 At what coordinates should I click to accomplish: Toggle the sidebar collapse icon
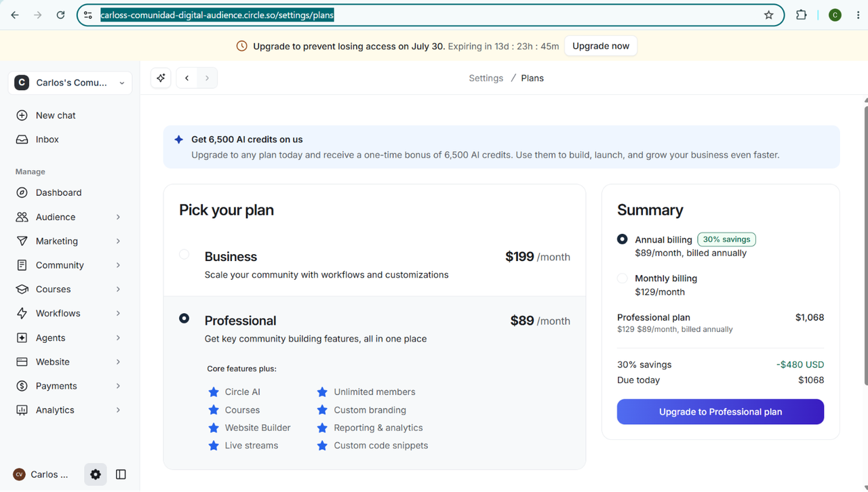[x=121, y=474]
